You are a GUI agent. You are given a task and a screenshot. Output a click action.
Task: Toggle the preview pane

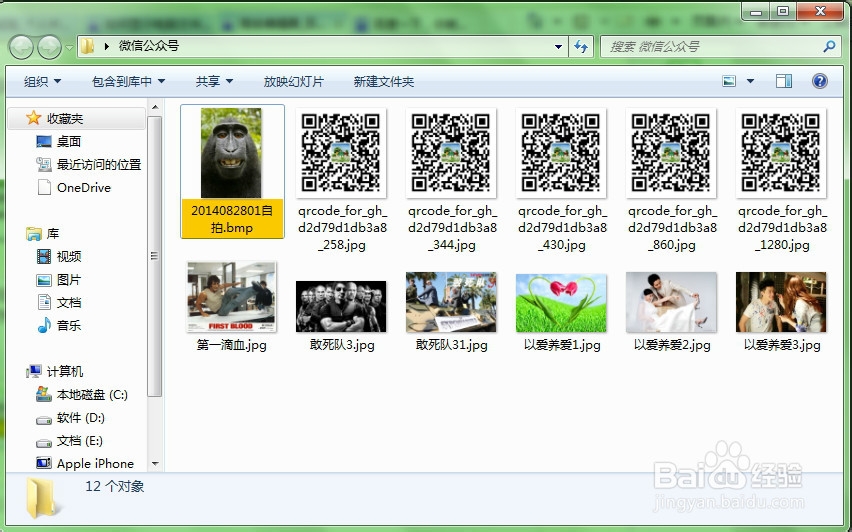click(x=784, y=82)
